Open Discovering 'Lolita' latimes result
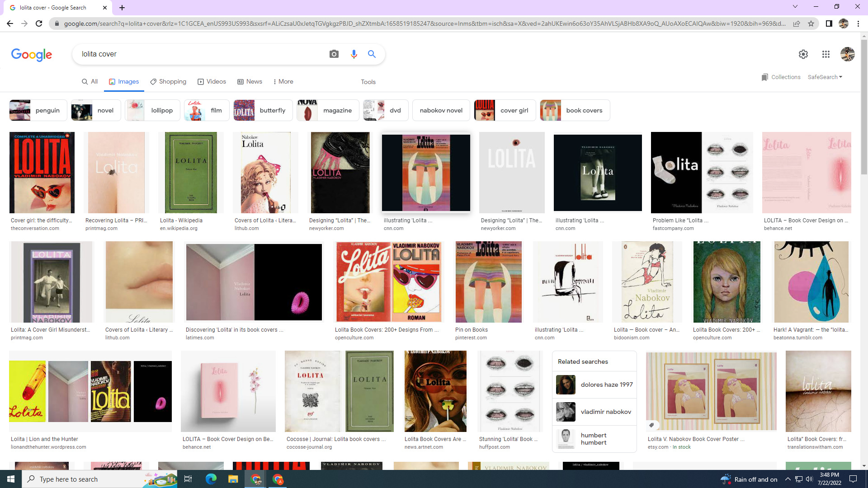This screenshot has width=868, height=488. click(234, 330)
